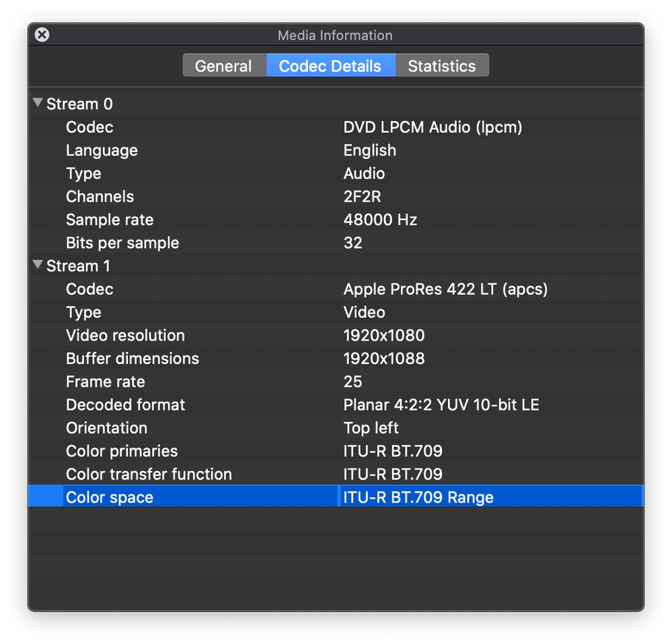Switch to the Statistics tab
The height and width of the screenshot is (644, 672).
coord(441,66)
